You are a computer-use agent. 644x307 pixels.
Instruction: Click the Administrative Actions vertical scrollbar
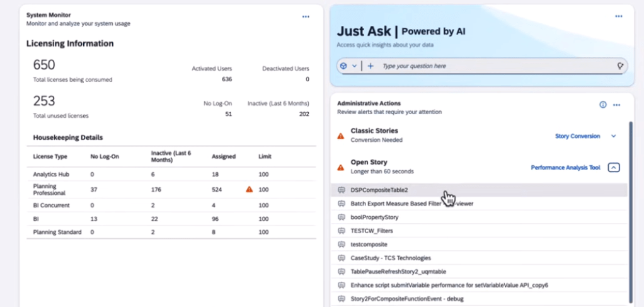630,208
